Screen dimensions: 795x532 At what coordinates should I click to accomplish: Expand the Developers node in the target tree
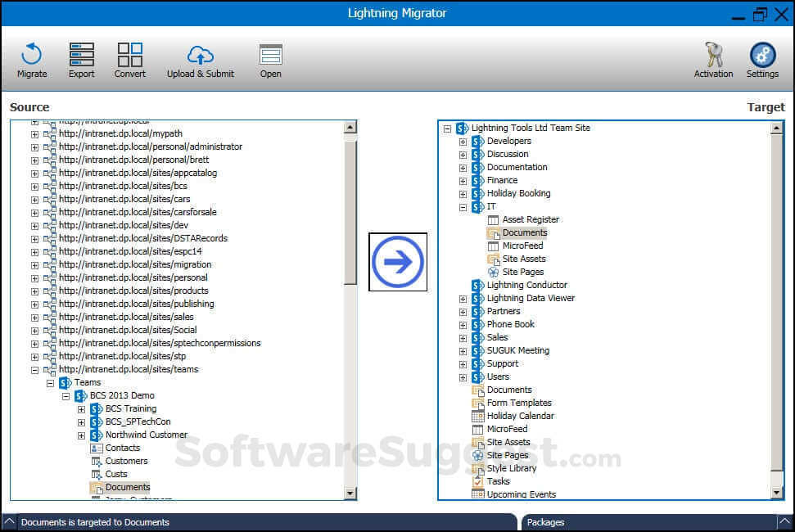click(463, 141)
